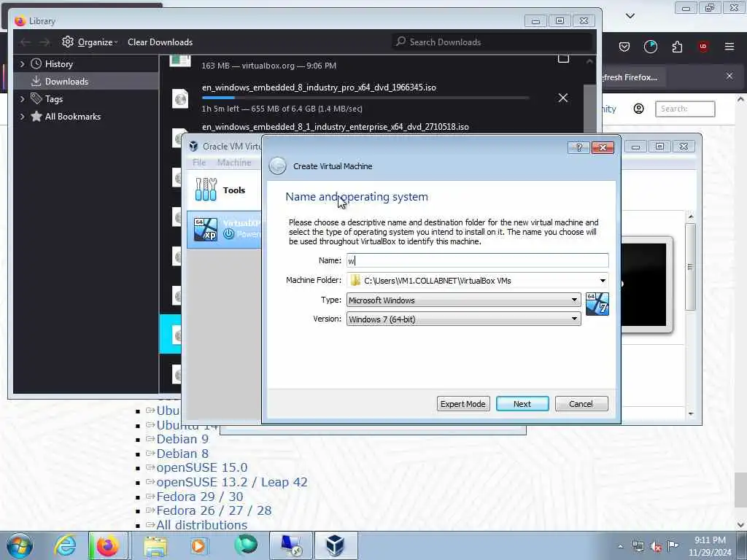Open the Firefox list all tabs chevron
The height and width of the screenshot is (560, 747).
tap(630, 16)
